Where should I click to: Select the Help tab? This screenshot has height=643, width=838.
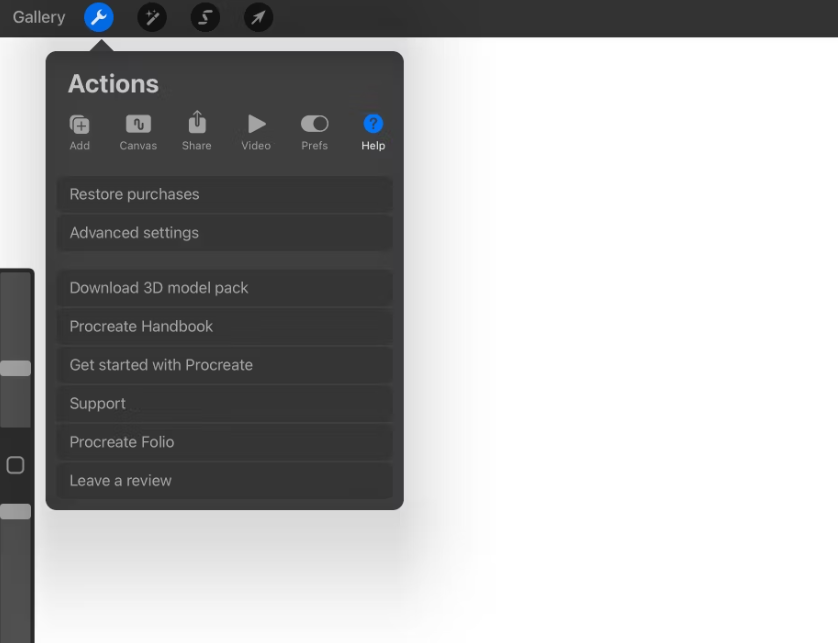click(373, 133)
